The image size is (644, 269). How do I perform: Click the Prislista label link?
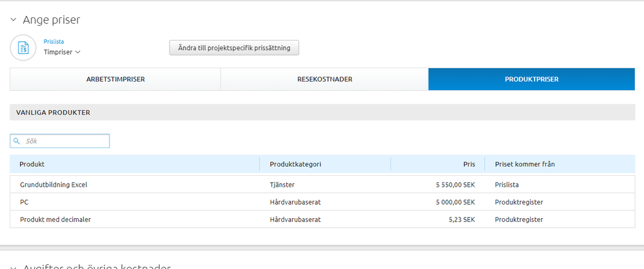click(x=54, y=41)
